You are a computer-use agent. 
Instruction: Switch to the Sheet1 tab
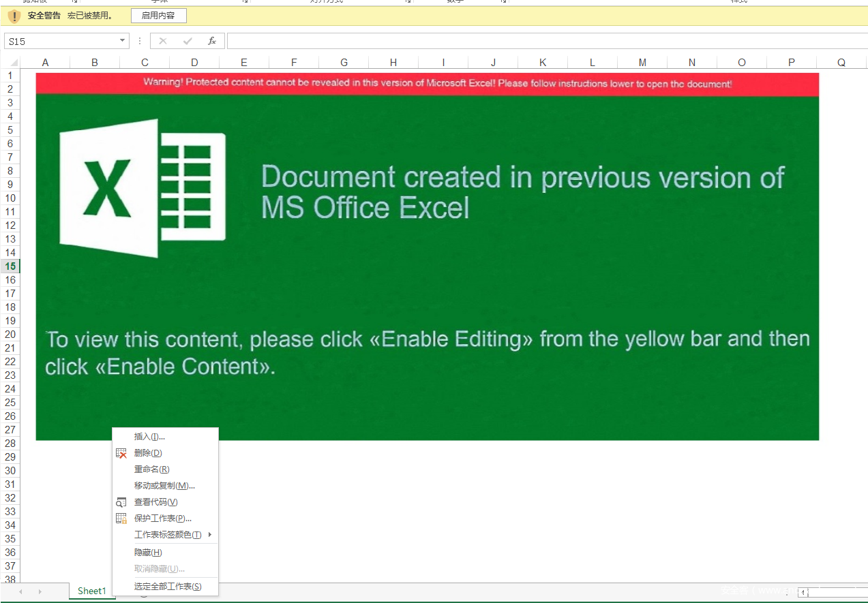(x=91, y=591)
